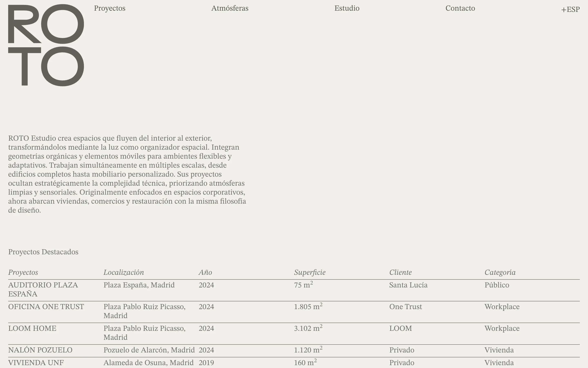Click the 2024 year of OFICINA ONE TRUST
This screenshot has width=588, height=368.
pyautogui.click(x=206, y=307)
